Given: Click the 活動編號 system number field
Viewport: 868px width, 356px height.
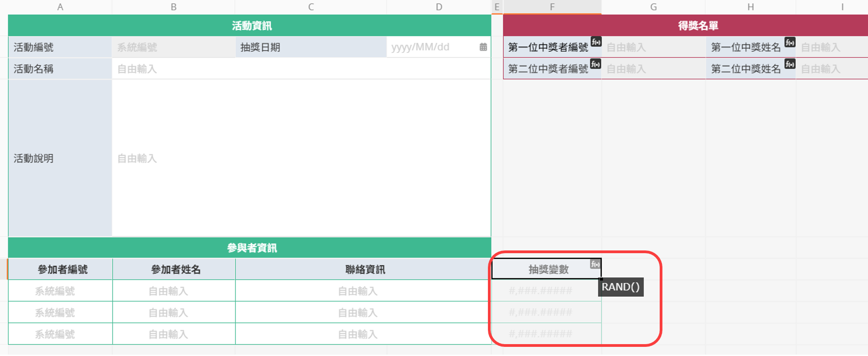Looking at the screenshot, I should [x=173, y=47].
